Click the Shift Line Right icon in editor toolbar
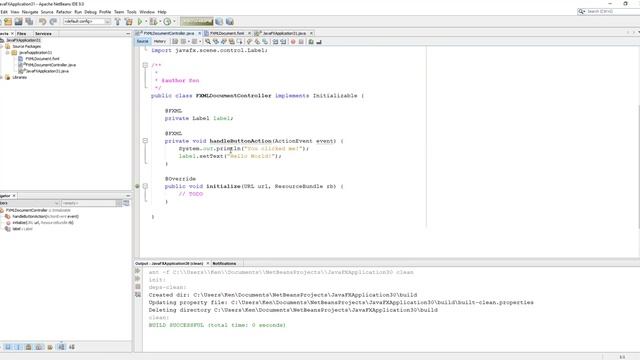Image resolution: width=640 pixels, height=360 pixels. (283, 41)
